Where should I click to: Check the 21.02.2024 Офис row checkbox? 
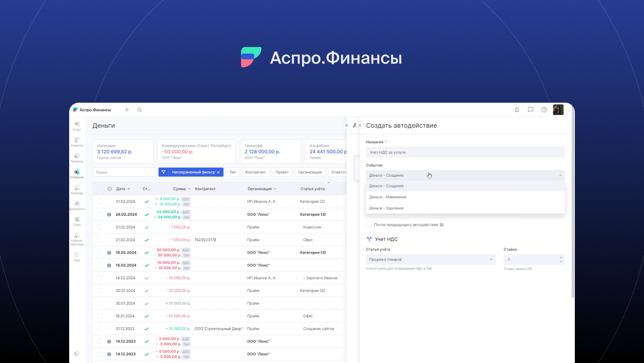(x=99, y=240)
